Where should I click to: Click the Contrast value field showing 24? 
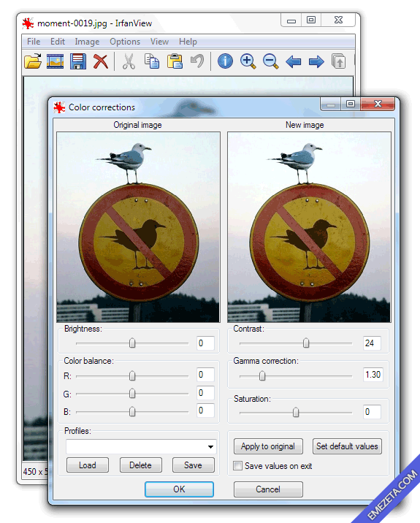(x=372, y=343)
